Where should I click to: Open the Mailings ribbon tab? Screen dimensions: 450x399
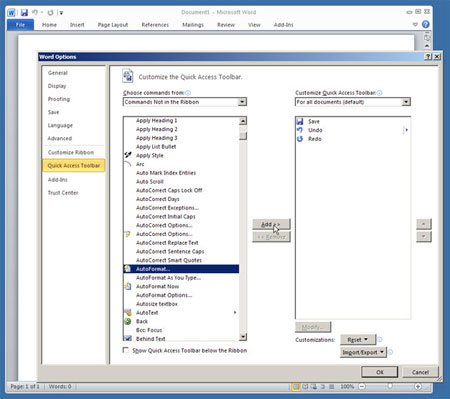click(193, 25)
